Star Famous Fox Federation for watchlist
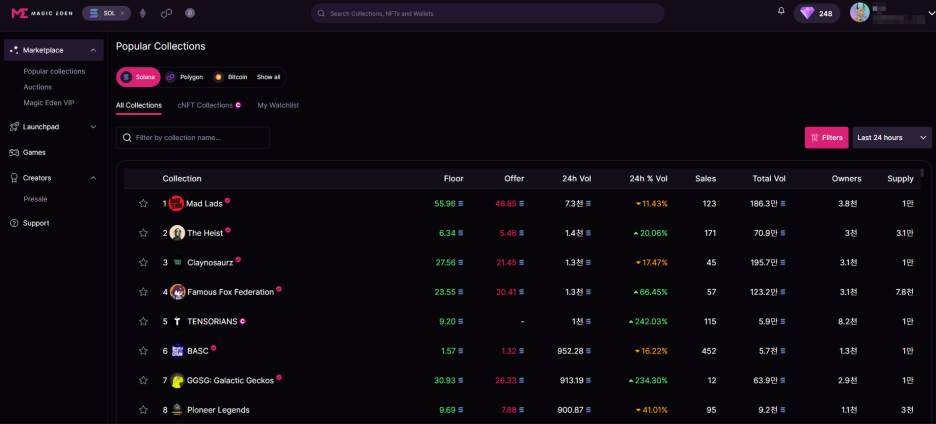 coord(143,292)
